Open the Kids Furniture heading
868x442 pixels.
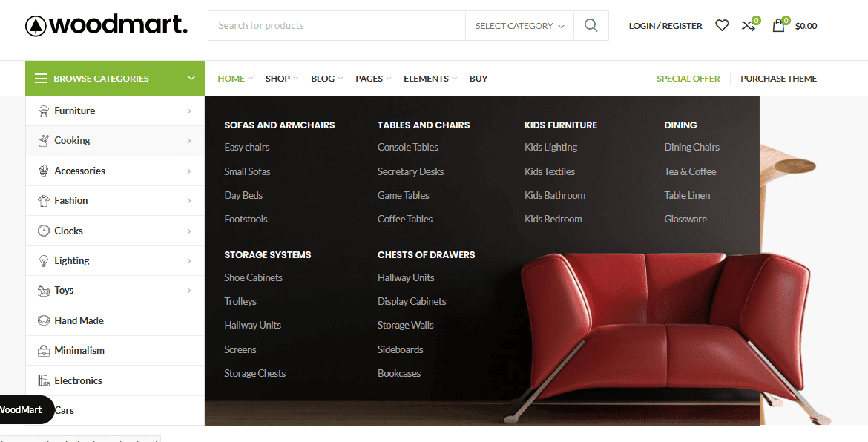[561, 125]
